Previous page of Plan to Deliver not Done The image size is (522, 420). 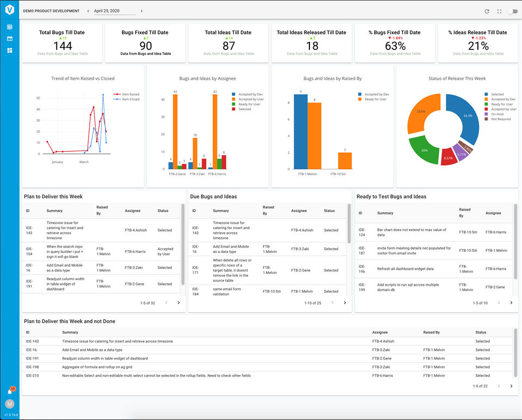point(499,386)
